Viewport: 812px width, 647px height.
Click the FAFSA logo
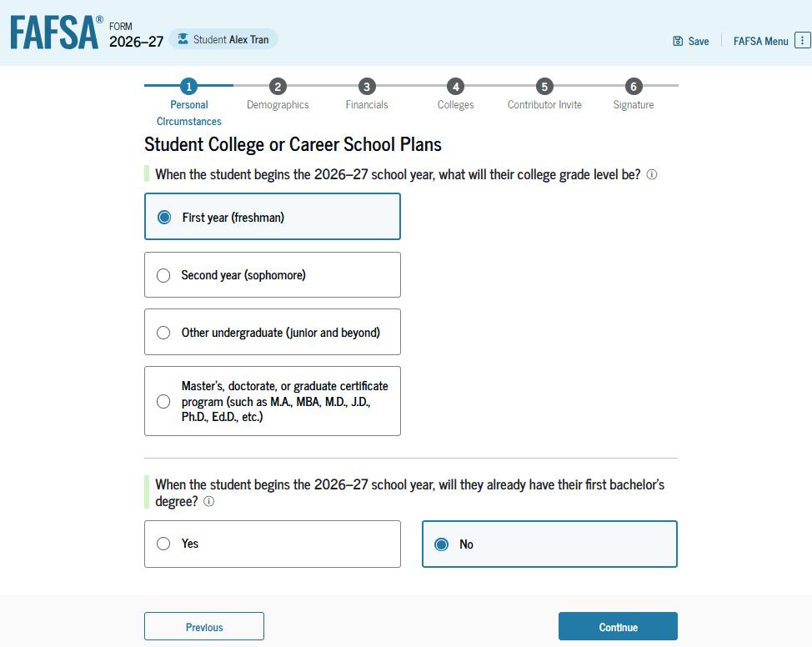click(56, 33)
